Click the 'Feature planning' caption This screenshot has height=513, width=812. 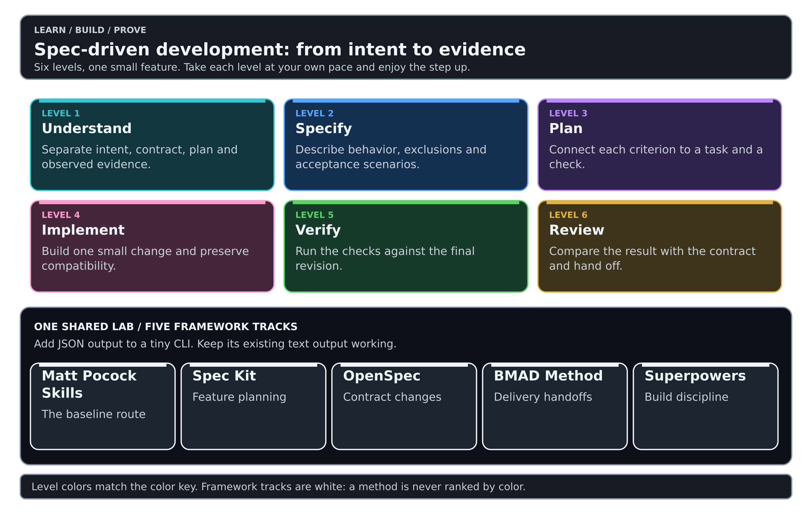(x=239, y=397)
